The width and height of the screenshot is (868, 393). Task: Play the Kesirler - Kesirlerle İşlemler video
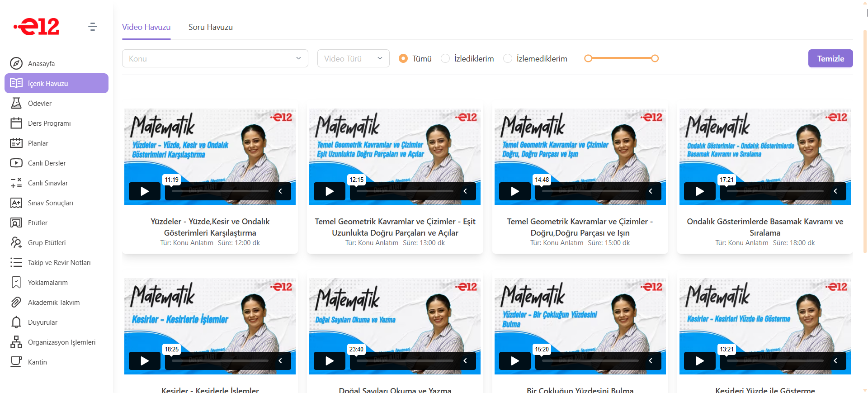pos(145,361)
